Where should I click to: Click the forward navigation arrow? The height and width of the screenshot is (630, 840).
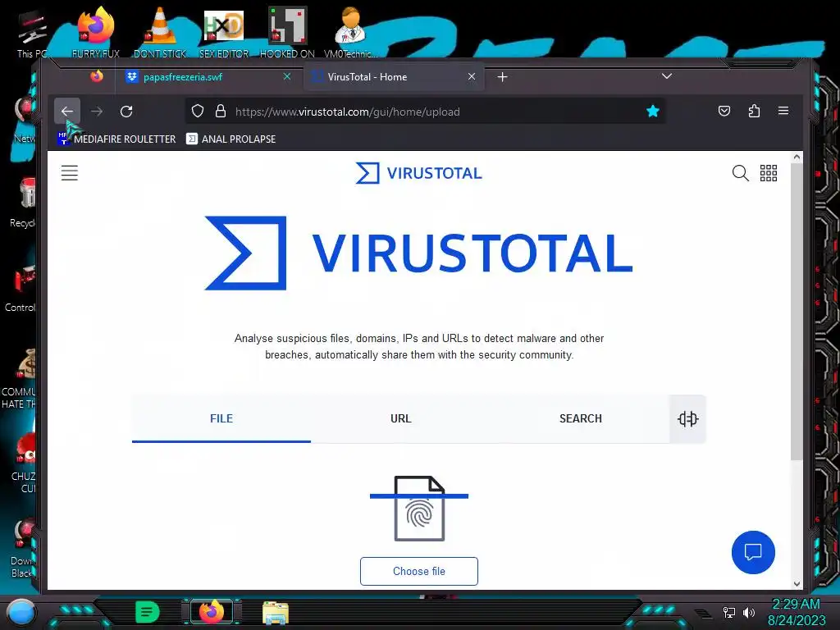pyautogui.click(x=97, y=112)
